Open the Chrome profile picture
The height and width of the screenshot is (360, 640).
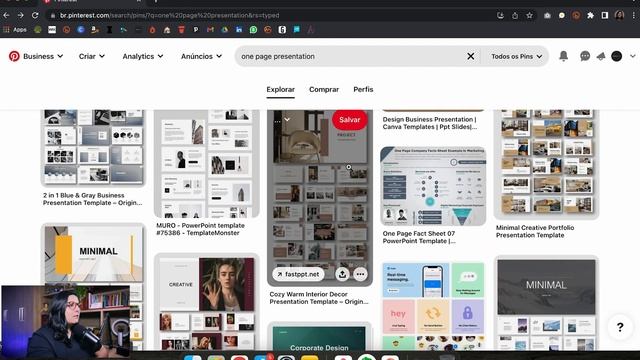pos(619,16)
